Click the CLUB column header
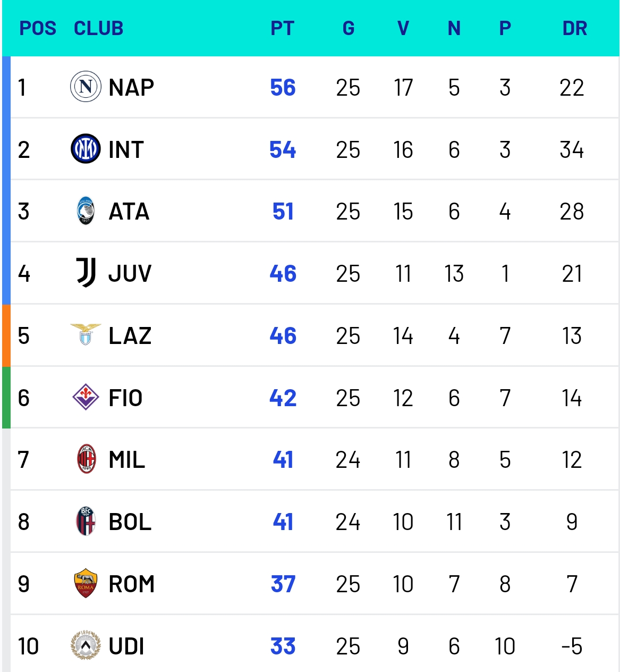The height and width of the screenshot is (672, 620). coord(98,28)
